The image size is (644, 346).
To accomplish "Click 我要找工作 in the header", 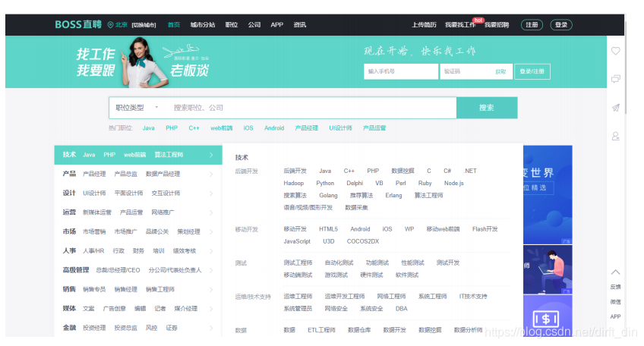I will pyautogui.click(x=460, y=24).
